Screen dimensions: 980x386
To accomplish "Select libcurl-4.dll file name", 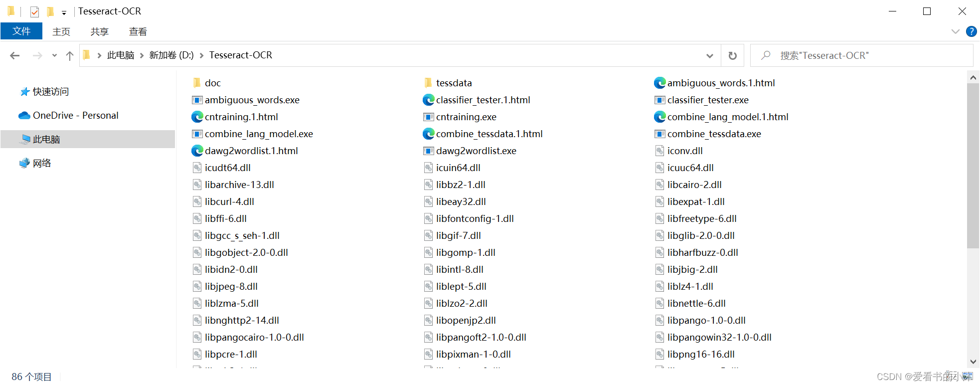I will (x=229, y=201).
